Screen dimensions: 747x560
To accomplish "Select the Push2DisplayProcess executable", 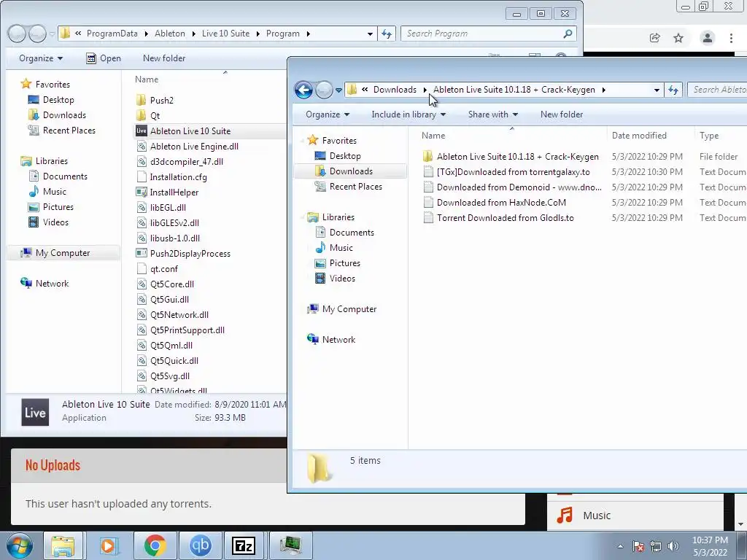I will point(183,253).
